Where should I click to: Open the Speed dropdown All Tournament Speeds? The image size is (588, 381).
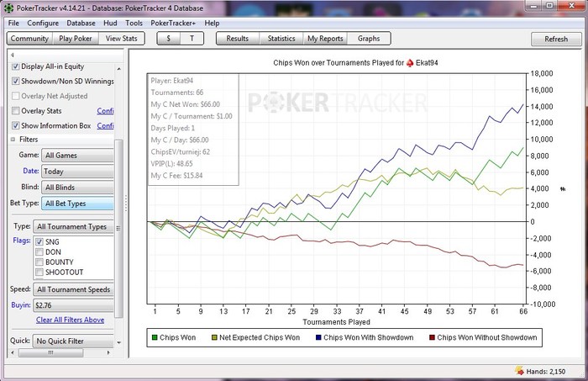tap(74, 289)
